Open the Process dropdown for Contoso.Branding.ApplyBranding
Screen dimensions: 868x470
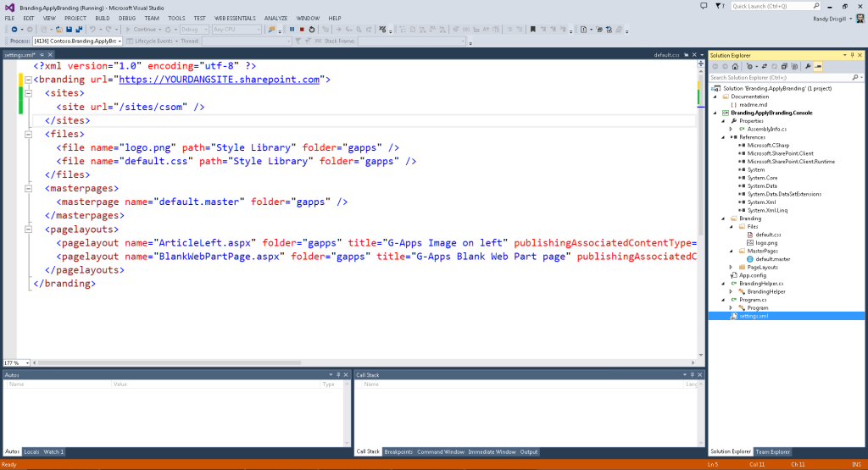pyautogui.click(x=120, y=41)
